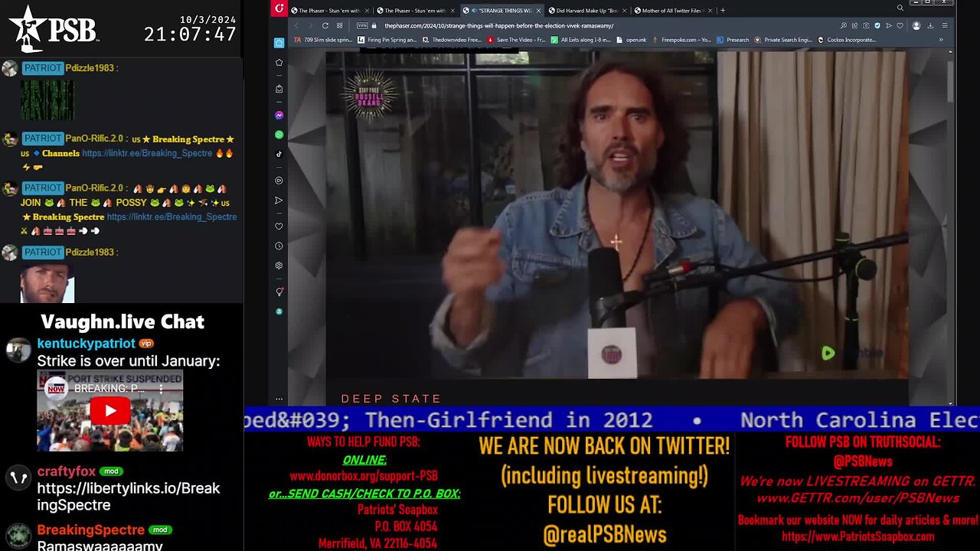Open the first linktr.ee/Breaking_Spectre chat link
980x551 pixels.
coord(147,153)
